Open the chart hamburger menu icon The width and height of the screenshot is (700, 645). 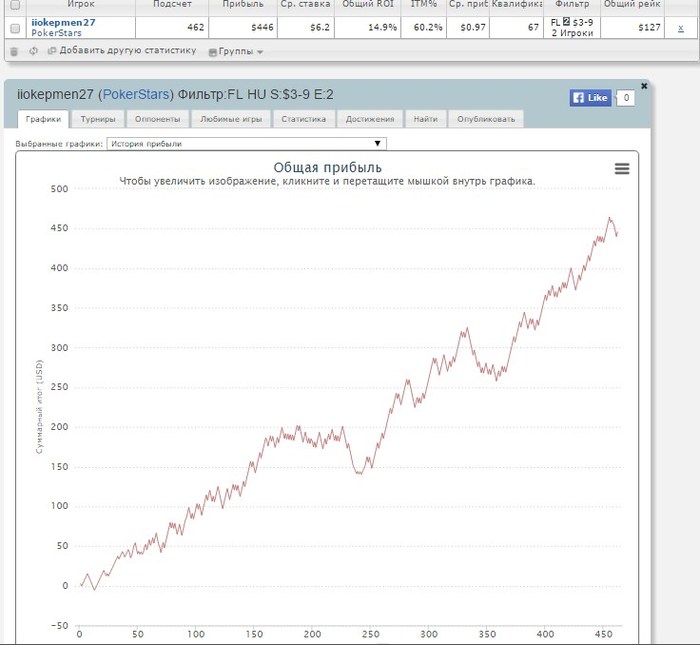coord(622,169)
